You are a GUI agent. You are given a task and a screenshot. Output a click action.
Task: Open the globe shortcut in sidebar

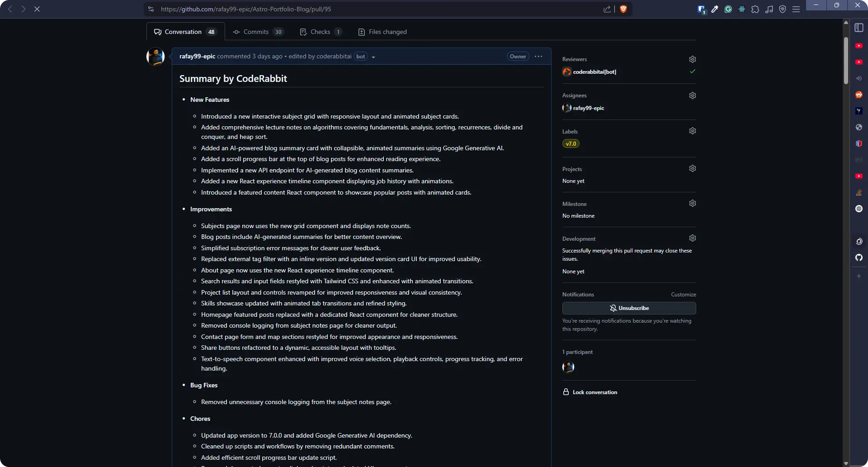(x=859, y=127)
